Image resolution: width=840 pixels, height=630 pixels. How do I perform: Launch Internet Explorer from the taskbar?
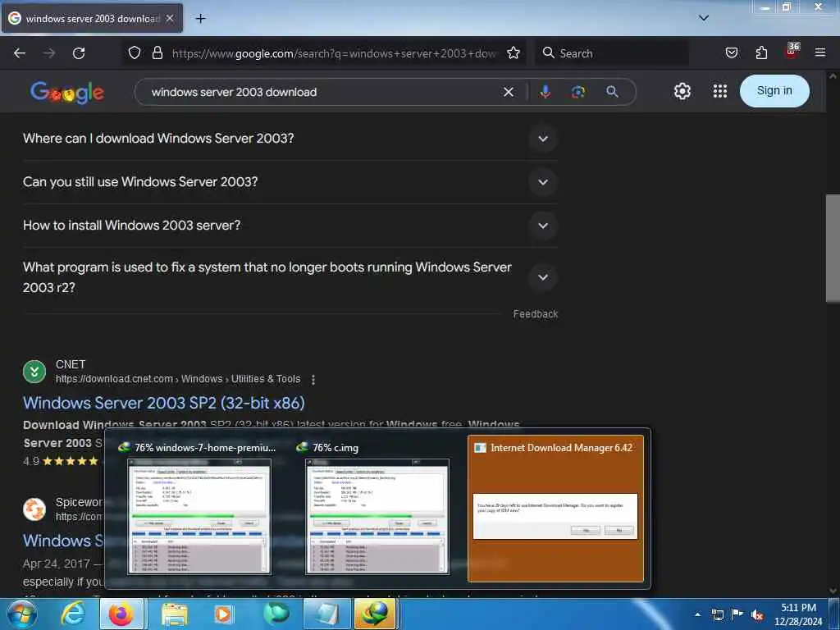(73, 614)
